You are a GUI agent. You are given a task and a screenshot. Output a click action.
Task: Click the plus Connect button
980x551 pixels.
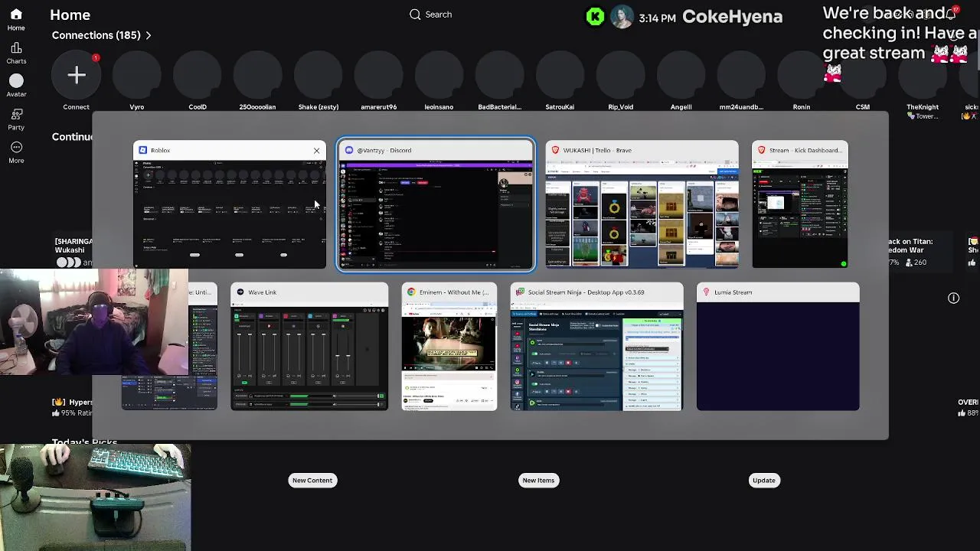pos(77,75)
